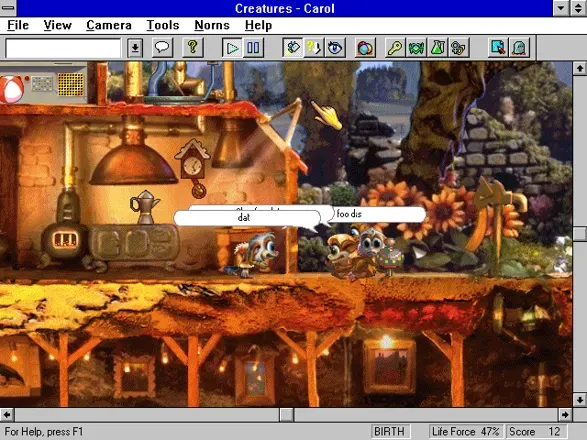Open the View menu

[57, 25]
